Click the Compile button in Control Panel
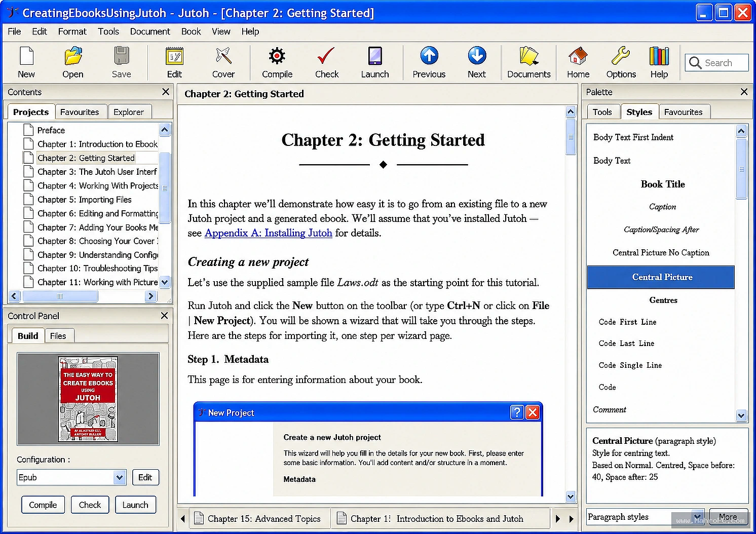This screenshot has width=756, height=534. 43,505
